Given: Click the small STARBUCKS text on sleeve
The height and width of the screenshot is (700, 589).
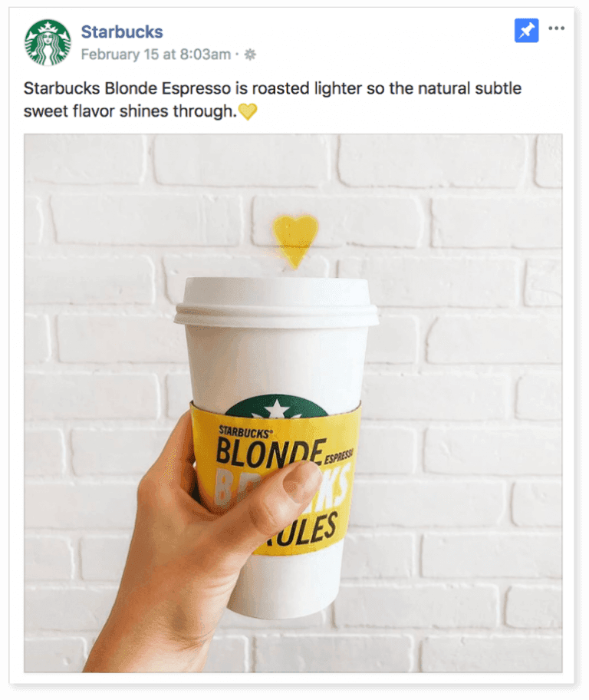Looking at the screenshot, I should click(x=245, y=433).
